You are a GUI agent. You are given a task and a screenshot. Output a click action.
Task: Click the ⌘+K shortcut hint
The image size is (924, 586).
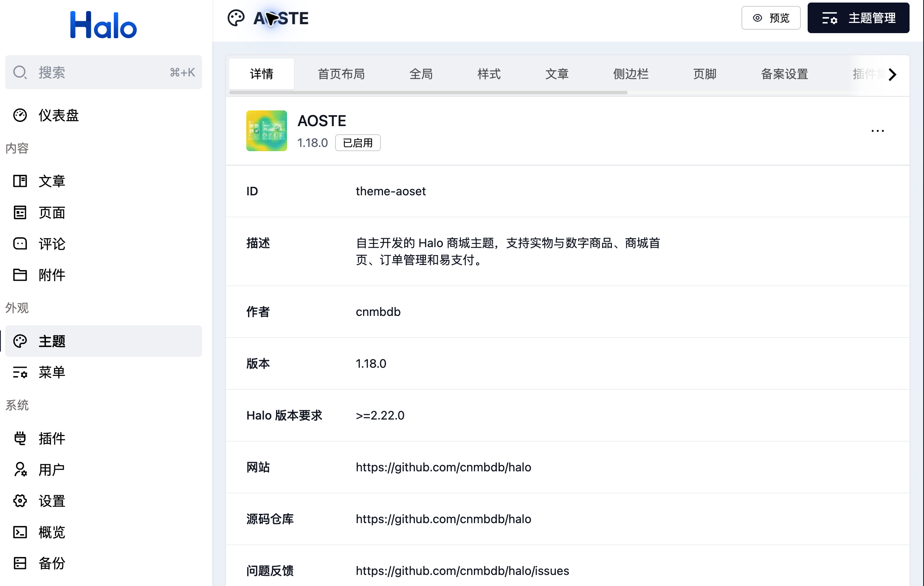coord(182,73)
